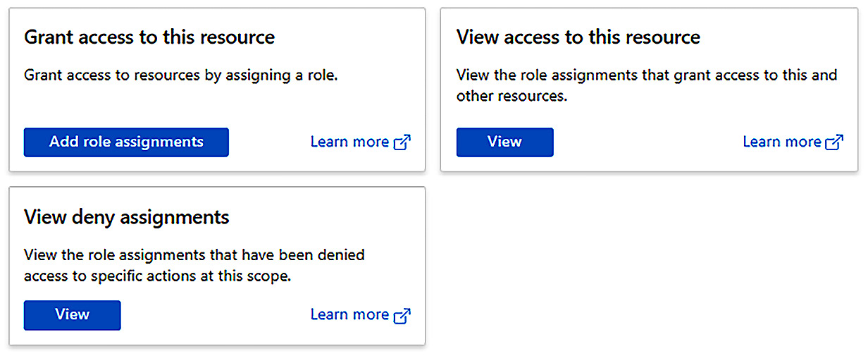The width and height of the screenshot is (868, 356).
Task: Open Learn more link in View access card
Action: pos(782,142)
